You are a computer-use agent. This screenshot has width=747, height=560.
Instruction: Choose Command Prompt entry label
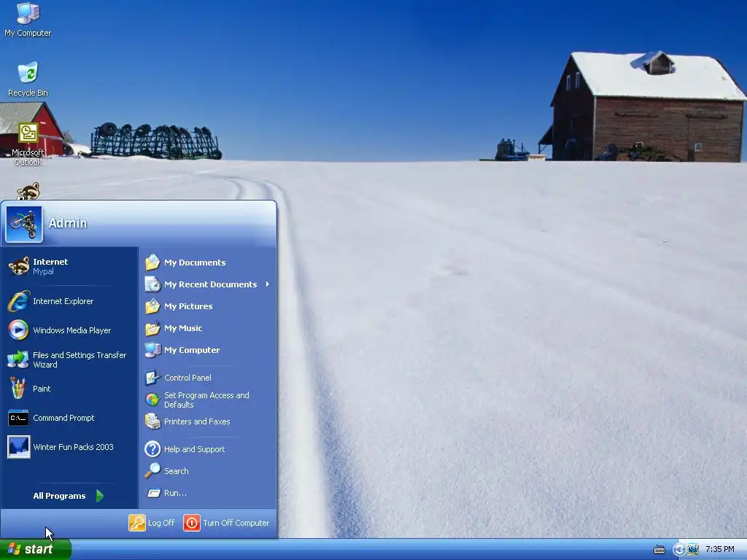pos(64,418)
